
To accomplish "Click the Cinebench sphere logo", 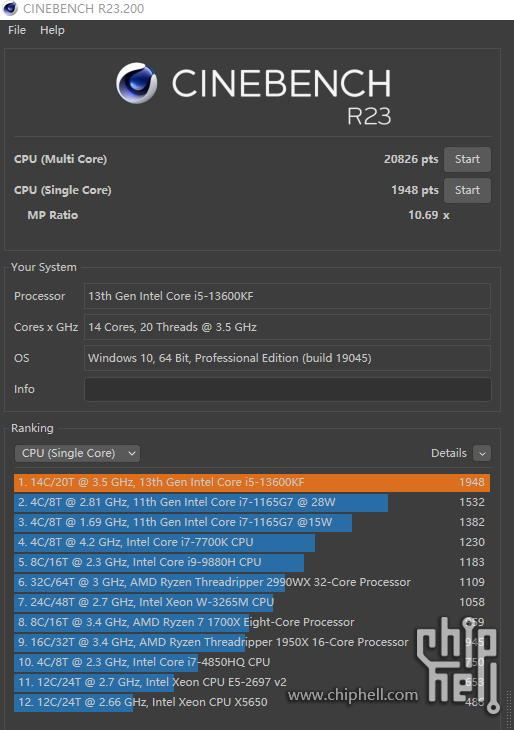I will (136, 83).
